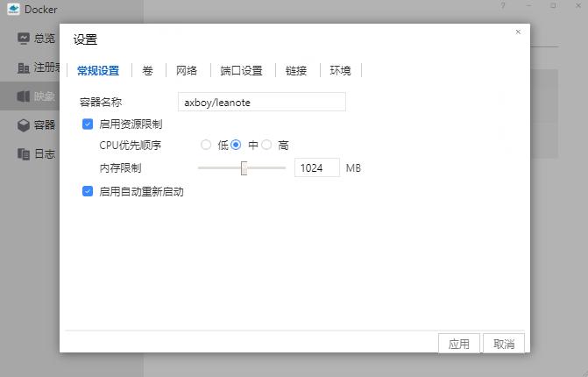Click the 总览 label in sidebar
The height and width of the screenshot is (377, 588).
pyautogui.click(x=45, y=39)
